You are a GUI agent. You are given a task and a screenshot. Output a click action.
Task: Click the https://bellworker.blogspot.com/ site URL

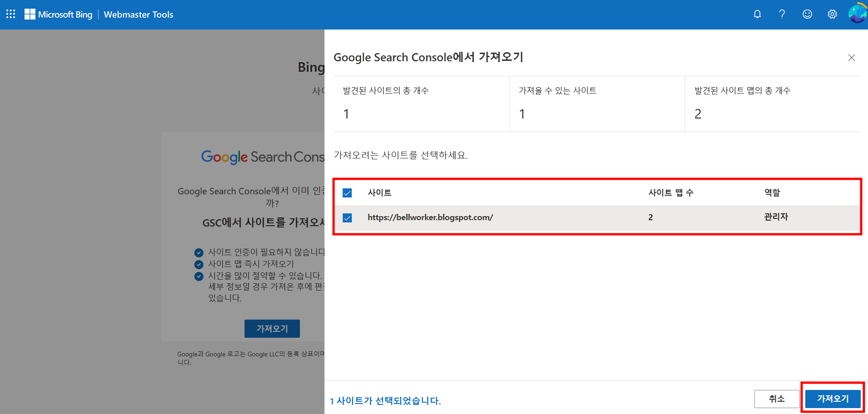coord(430,217)
